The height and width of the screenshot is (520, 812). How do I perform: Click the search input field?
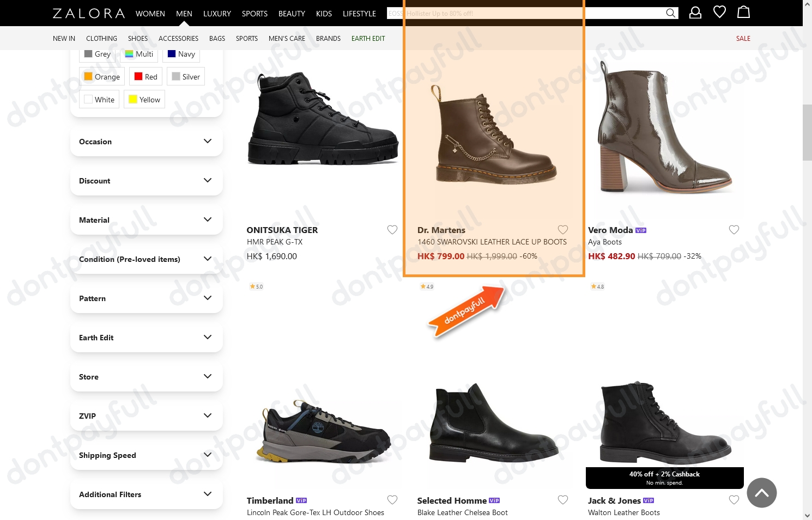tap(525, 13)
